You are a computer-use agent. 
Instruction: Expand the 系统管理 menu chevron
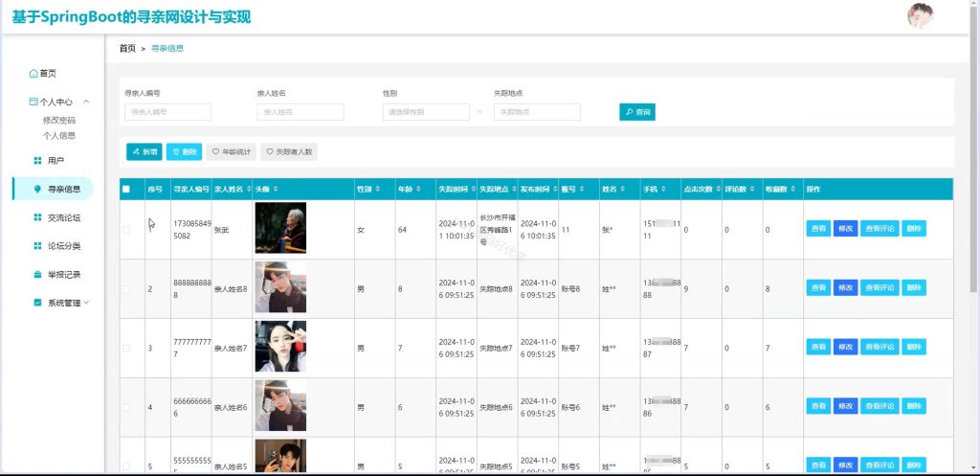86,303
